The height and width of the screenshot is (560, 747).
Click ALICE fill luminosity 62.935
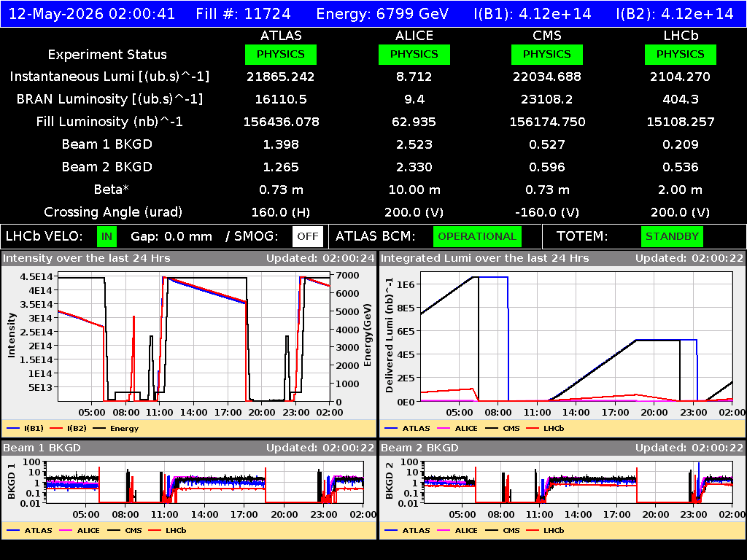click(x=414, y=122)
